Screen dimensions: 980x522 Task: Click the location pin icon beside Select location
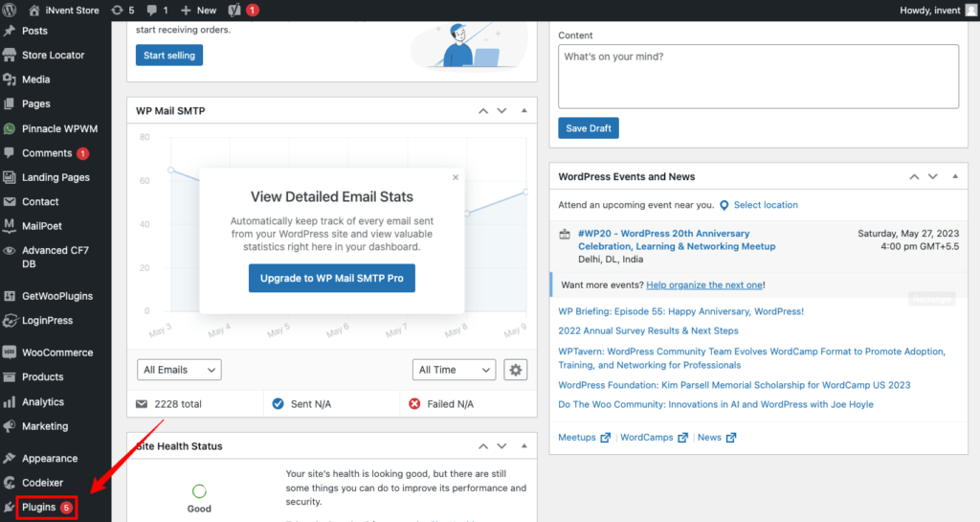click(724, 205)
